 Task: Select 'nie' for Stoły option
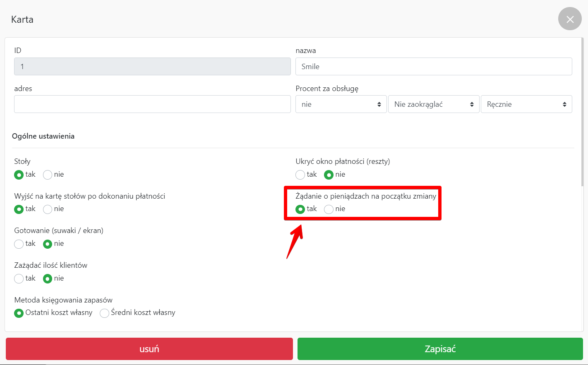[x=48, y=175]
